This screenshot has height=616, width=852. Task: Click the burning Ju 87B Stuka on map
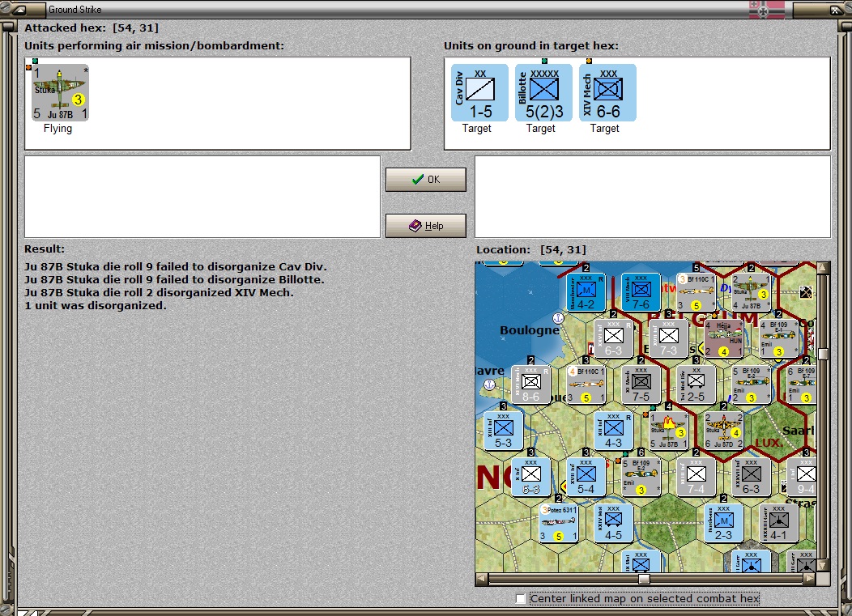click(x=668, y=431)
